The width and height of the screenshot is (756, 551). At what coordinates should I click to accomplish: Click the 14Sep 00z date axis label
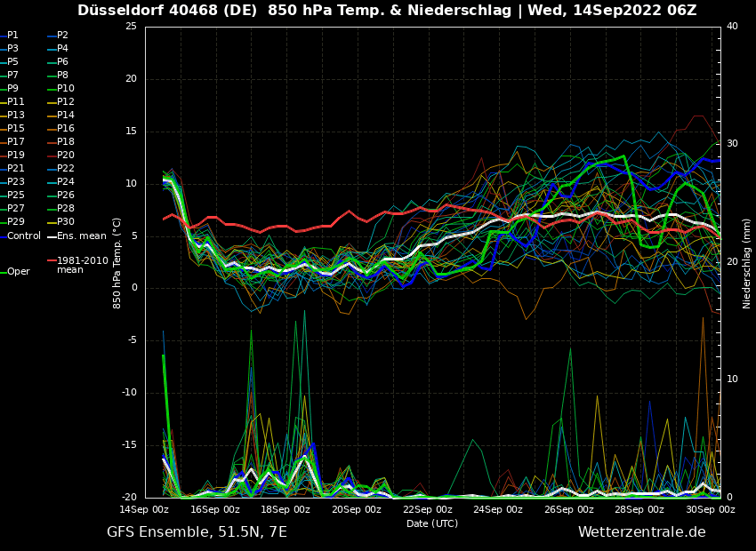pos(145,510)
